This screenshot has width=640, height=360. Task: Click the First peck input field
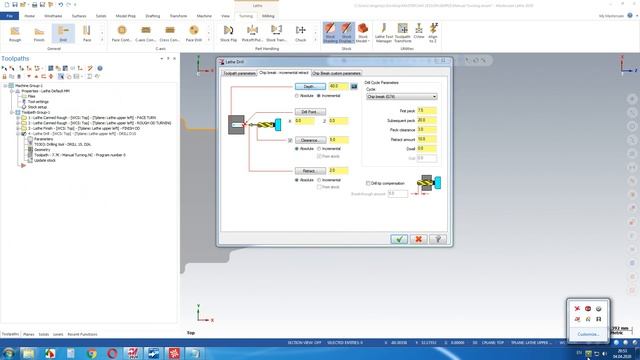pos(427,111)
